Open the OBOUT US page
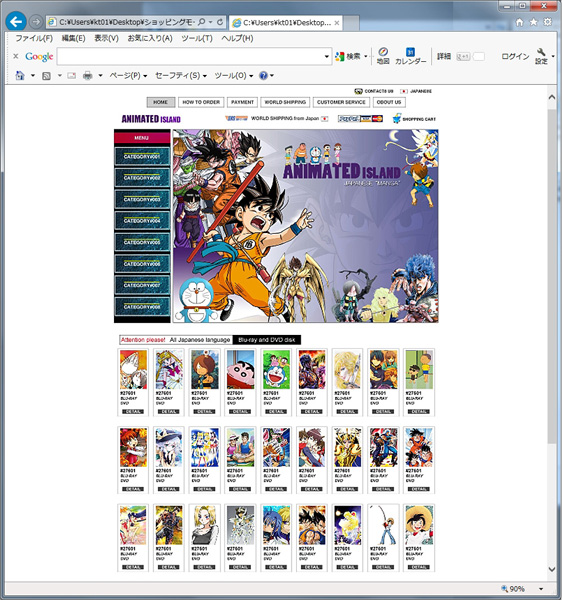Screen dimensions: 562x600 [x=389, y=102]
